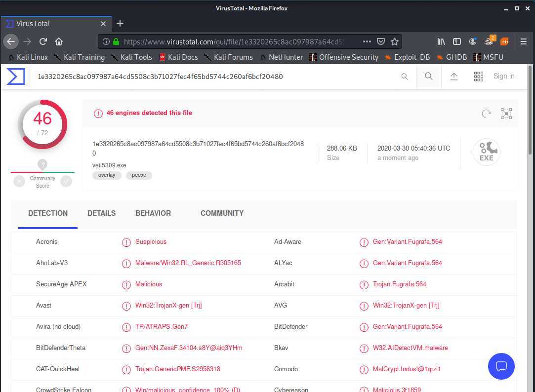Reanalyze file with the refresh icon
535x392 pixels.
486,114
